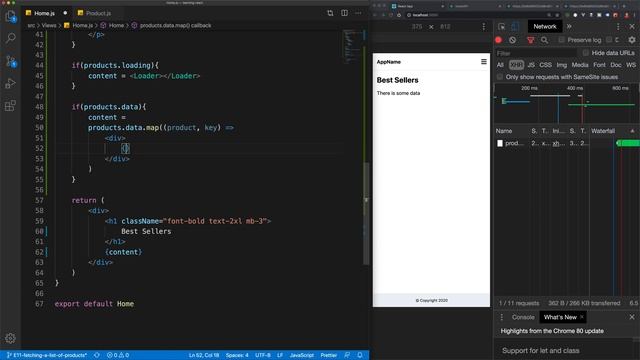Open network search magnifier
Image resolution: width=640 pixels, height=360 pixels.
[544, 40]
